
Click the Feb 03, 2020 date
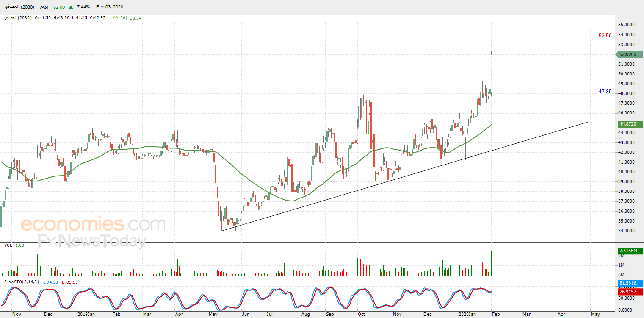pos(110,7)
